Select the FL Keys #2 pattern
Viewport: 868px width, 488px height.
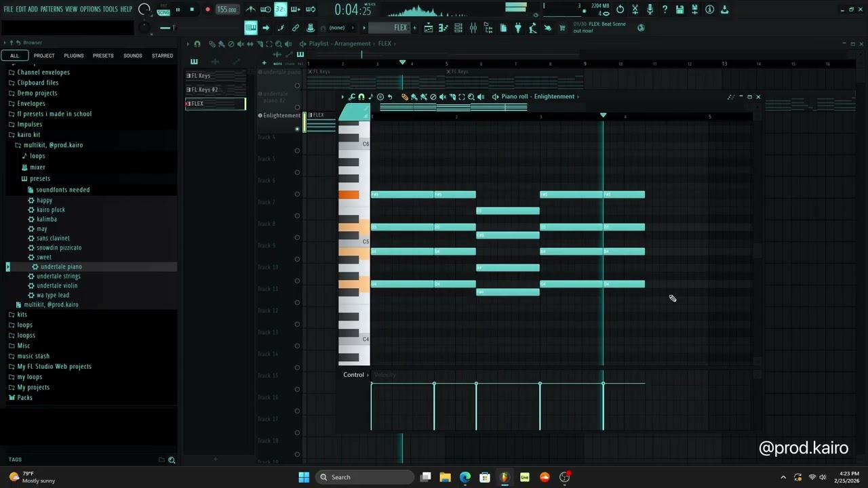tap(216, 89)
